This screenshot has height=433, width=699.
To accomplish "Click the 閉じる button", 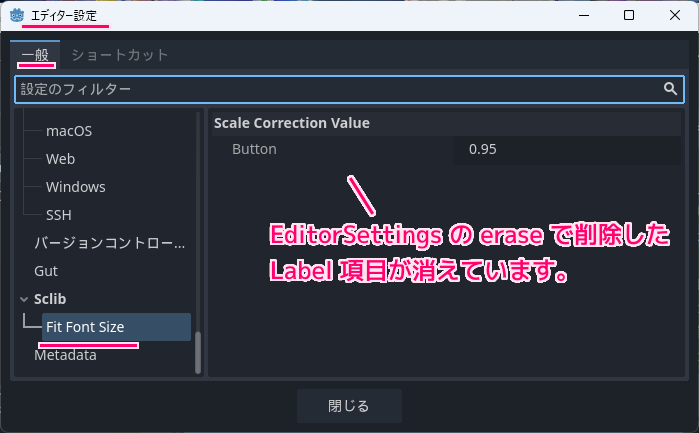I will [349, 406].
